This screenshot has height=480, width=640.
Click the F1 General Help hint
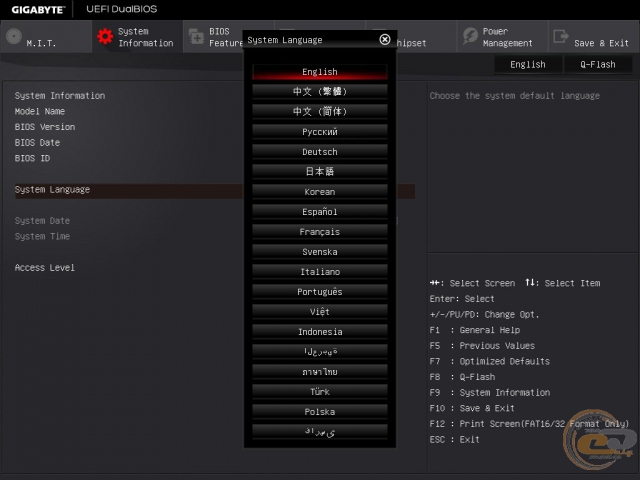475,330
